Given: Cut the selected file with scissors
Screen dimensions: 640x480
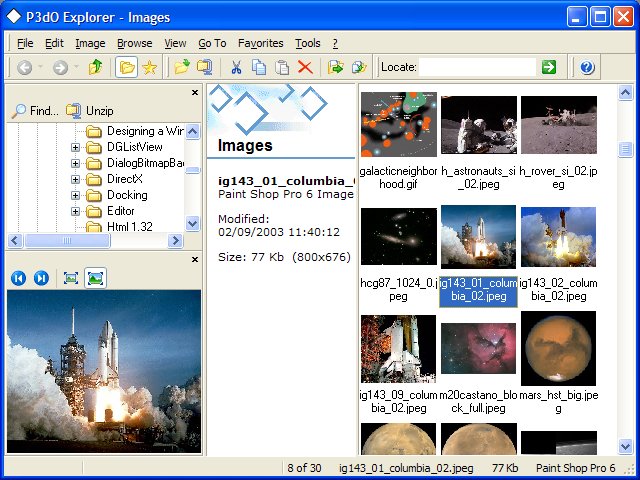Looking at the screenshot, I should tap(236, 67).
